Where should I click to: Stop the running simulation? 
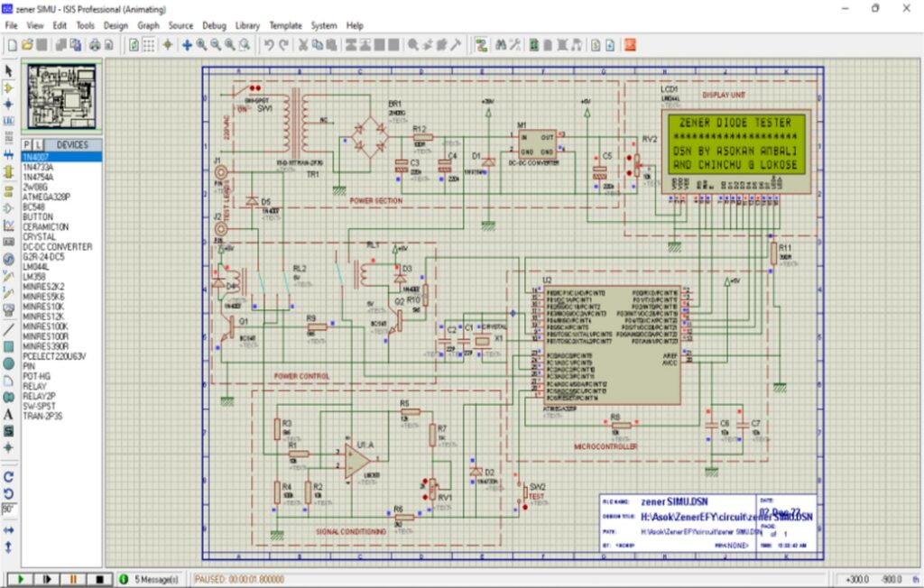coord(99,578)
